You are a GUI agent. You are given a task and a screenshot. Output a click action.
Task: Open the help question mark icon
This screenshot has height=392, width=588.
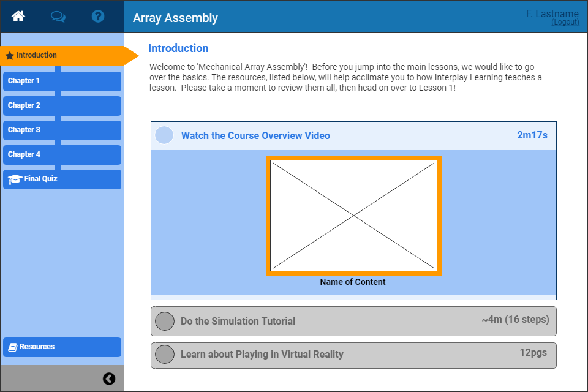(98, 16)
